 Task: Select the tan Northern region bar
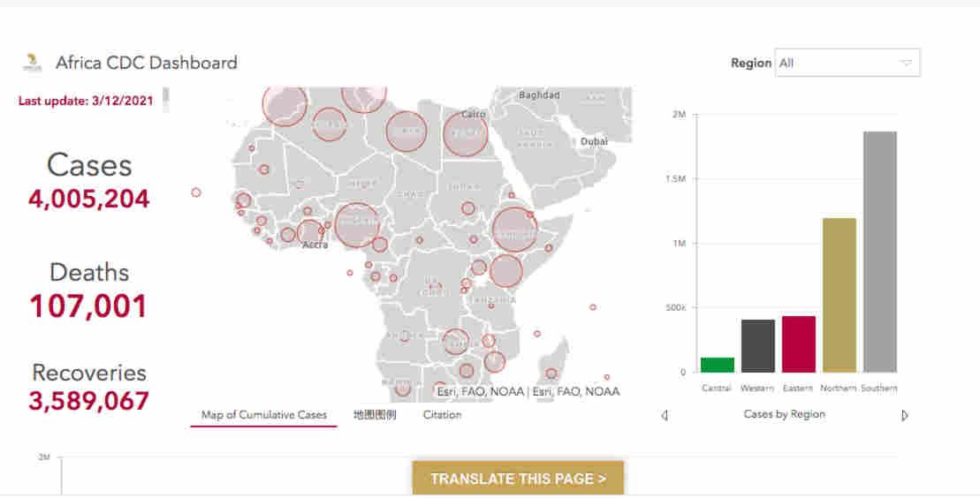839,296
